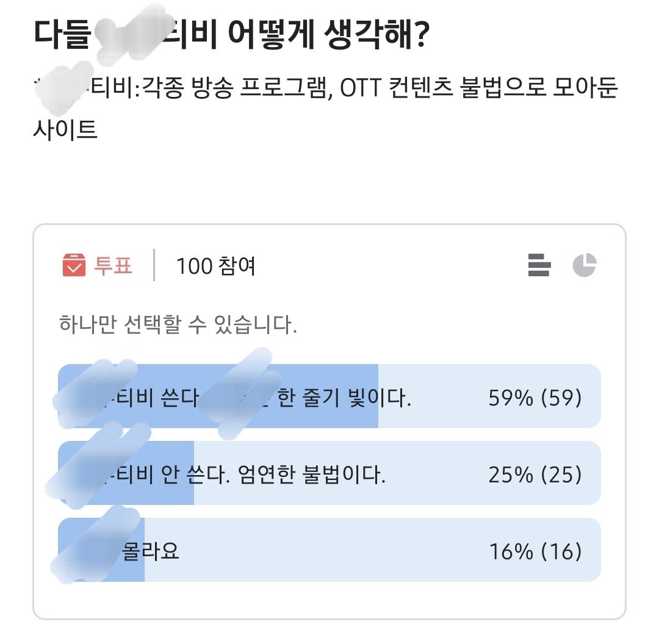Click the notice 하나만 선택할 수 있습니다.
Viewport: 659px width, 644px height.
pos(178,324)
